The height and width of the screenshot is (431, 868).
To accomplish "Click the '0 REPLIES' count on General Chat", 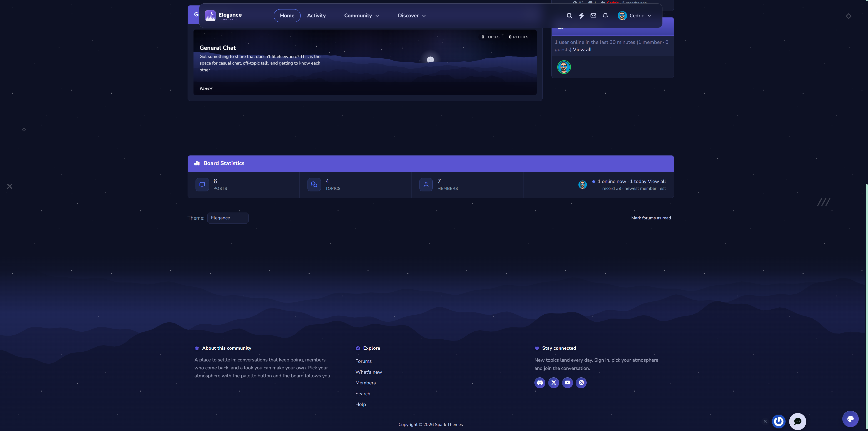I will coord(518,37).
